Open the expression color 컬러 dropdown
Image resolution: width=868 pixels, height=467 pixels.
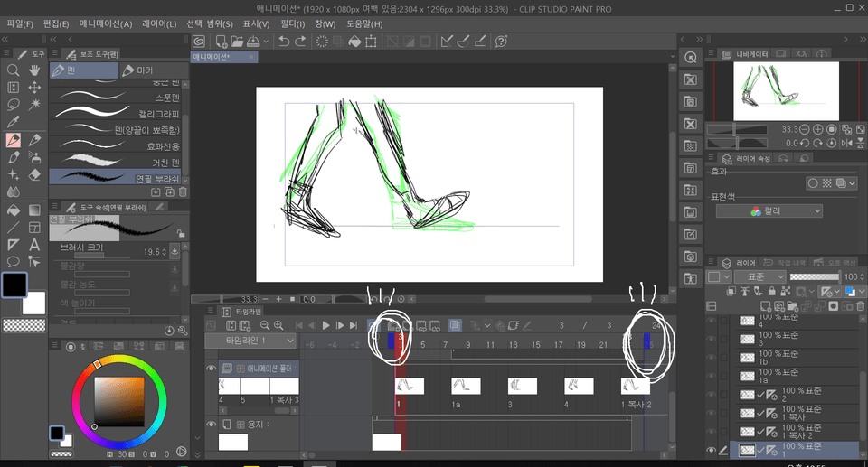[x=769, y=210]
